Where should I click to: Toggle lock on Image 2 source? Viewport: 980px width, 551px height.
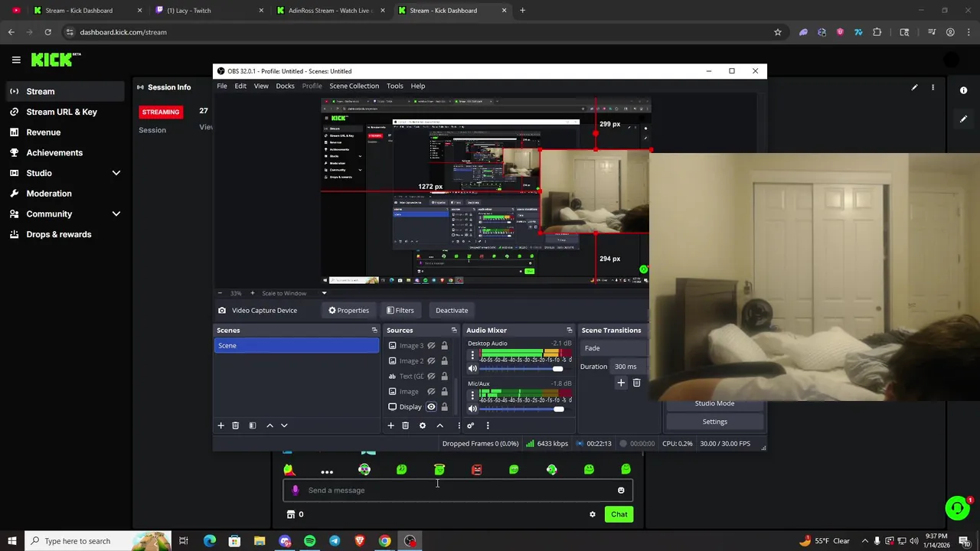pos(444,361)
